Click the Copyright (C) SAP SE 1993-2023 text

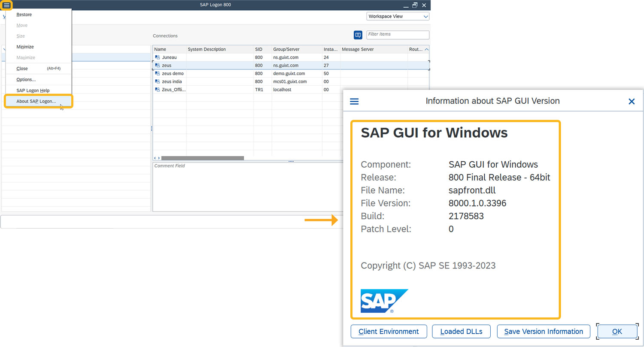[x=428, y=266]
